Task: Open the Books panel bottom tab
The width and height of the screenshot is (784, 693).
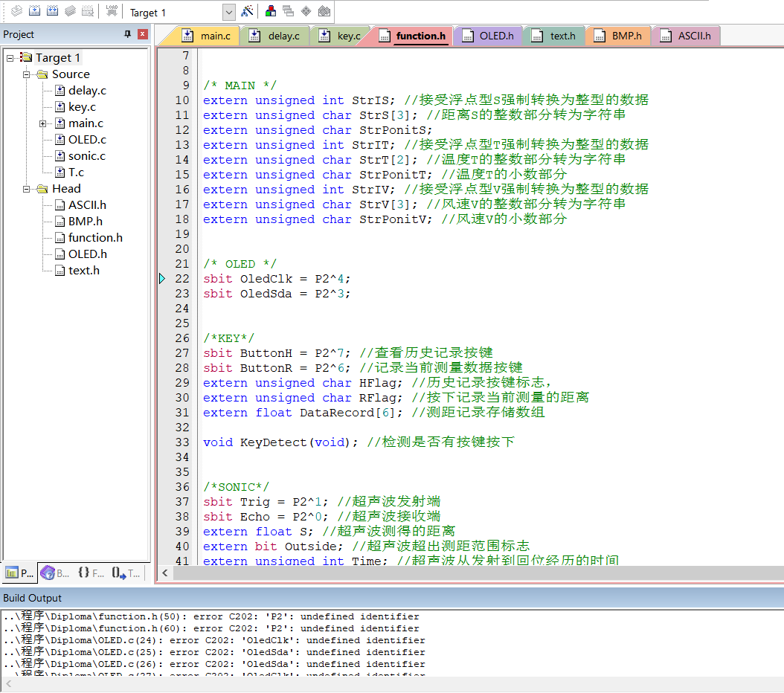Action: pos(55,573)
